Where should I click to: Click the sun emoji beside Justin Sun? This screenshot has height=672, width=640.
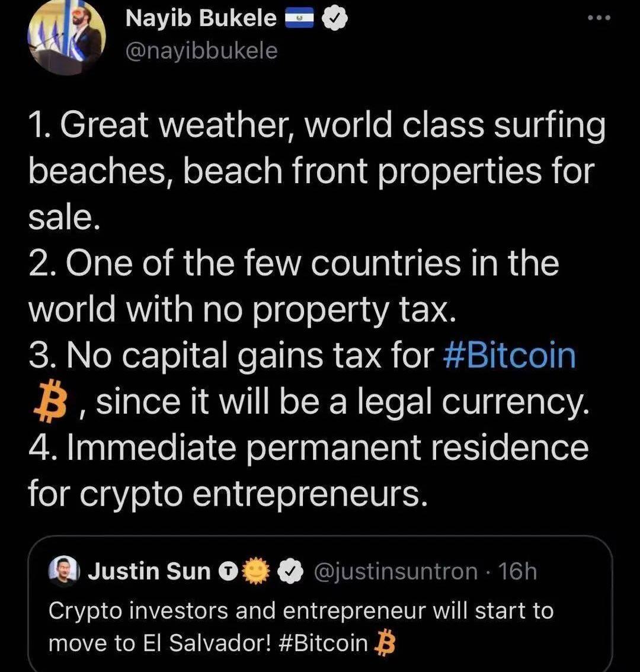point(255,572)
